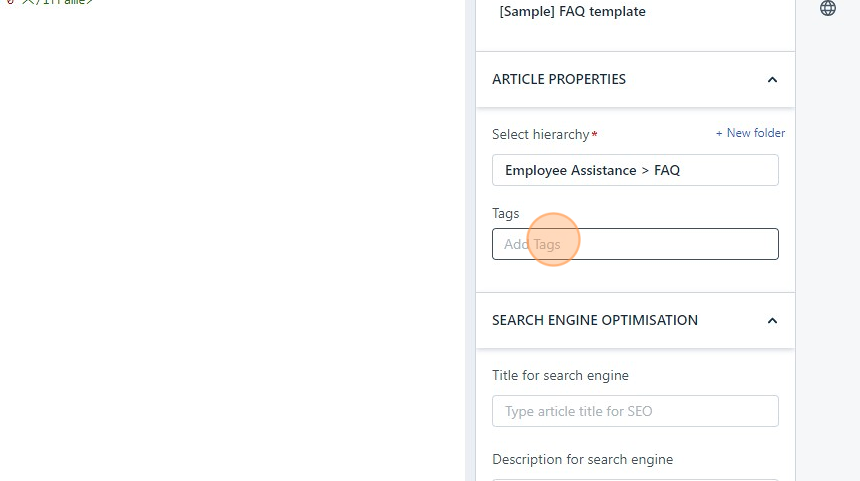The image size is (860, 481).
Task: Click the line number beside the iframe tag
Action: tap(8, 2)
